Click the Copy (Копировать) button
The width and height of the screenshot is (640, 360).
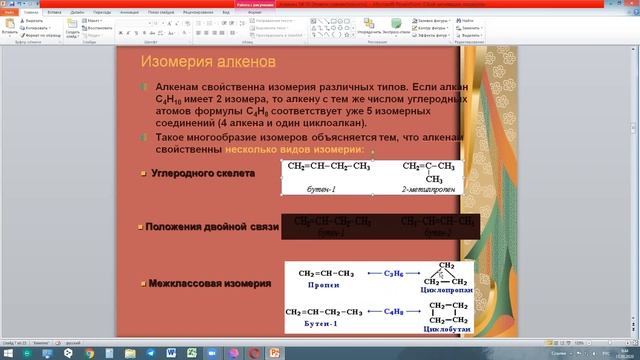(x=35, y=28)
